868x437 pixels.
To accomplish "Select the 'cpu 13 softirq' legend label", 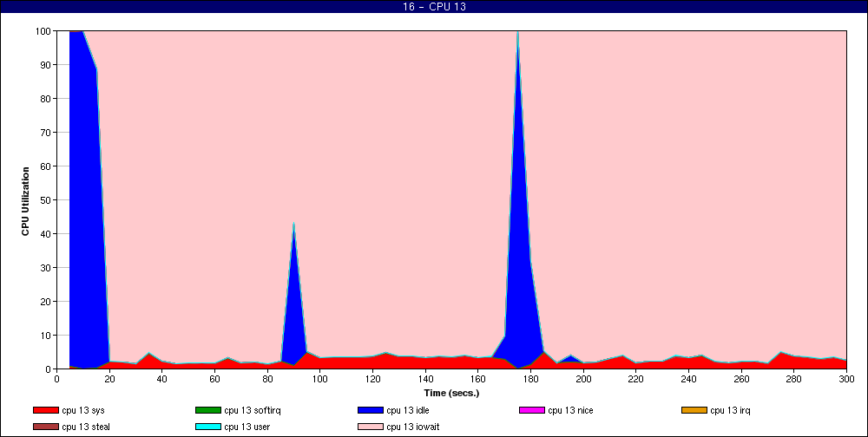I will point(253,410).
